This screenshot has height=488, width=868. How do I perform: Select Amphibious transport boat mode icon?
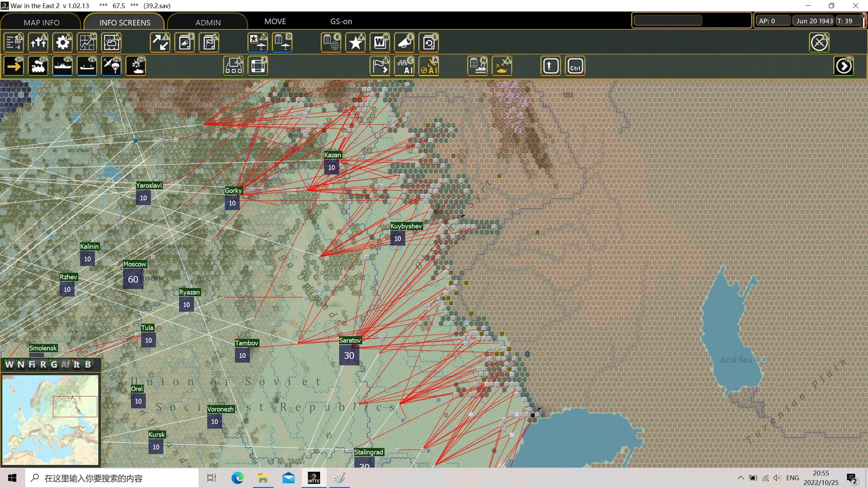pyautogui.click(x=87, y=66)
